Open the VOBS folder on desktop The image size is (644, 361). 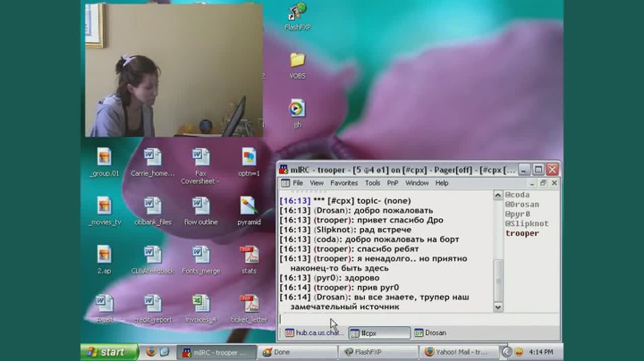click(297, 61)
